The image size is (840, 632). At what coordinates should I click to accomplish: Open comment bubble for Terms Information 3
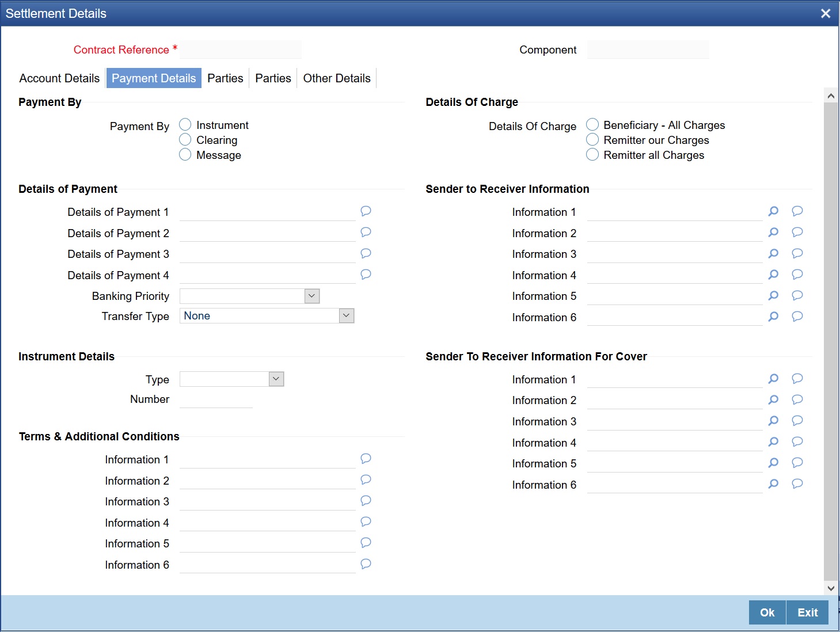click(x=366, y=501)
